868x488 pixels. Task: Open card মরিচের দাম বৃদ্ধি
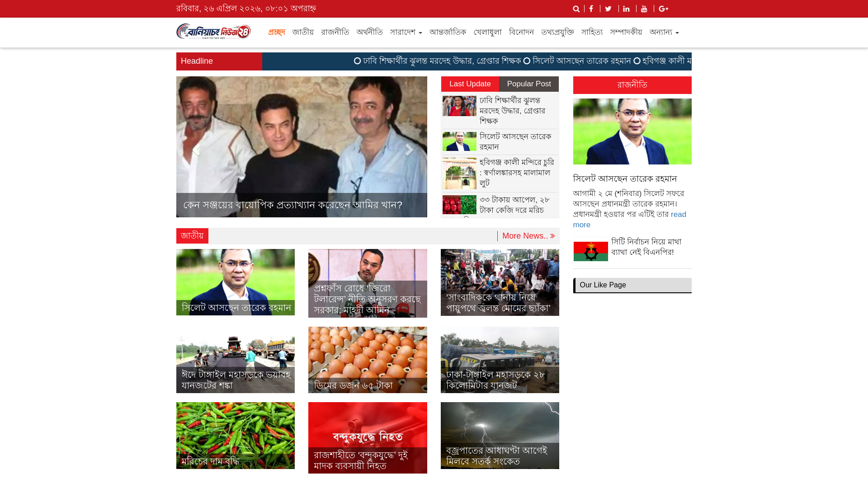[x=236, y=436]
